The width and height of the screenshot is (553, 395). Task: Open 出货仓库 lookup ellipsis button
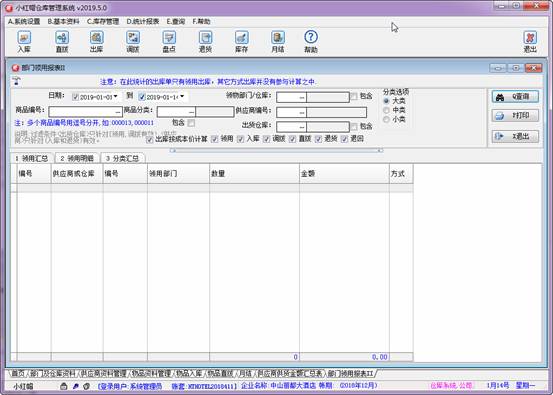302,127
